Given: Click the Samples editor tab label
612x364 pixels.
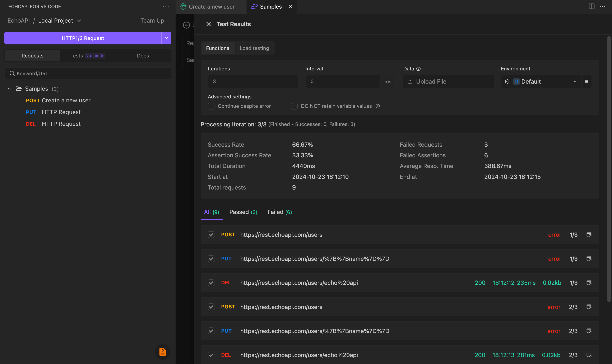Looking at the screenshot, I should coord(270,7).
